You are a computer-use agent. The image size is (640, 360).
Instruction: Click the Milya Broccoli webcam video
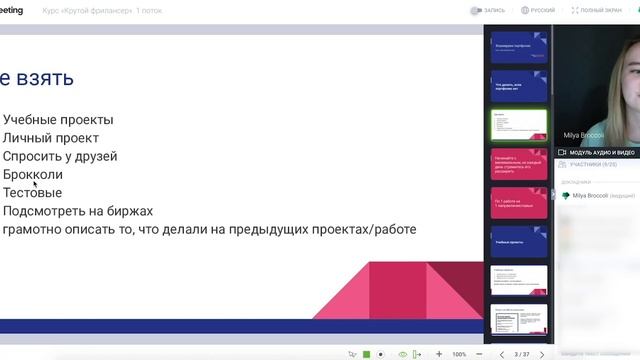click(x=597, y=86)
